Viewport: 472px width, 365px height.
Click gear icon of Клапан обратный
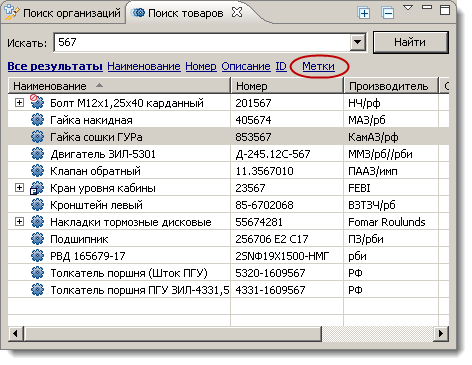(x=37, y=170)
